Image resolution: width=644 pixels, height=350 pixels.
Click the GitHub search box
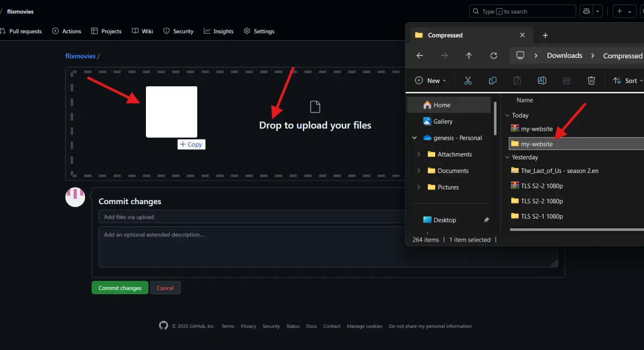(x=523, y=11)
